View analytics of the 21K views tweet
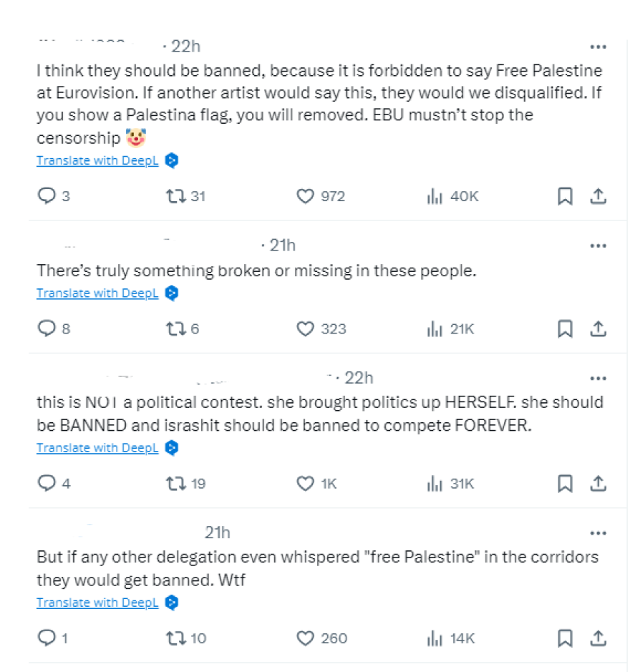The image size is (630, 672). [x=434, y=329]
